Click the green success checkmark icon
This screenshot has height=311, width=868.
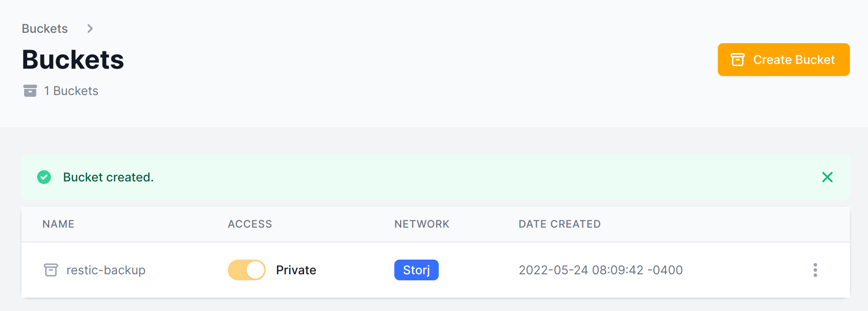pos(44,177)
